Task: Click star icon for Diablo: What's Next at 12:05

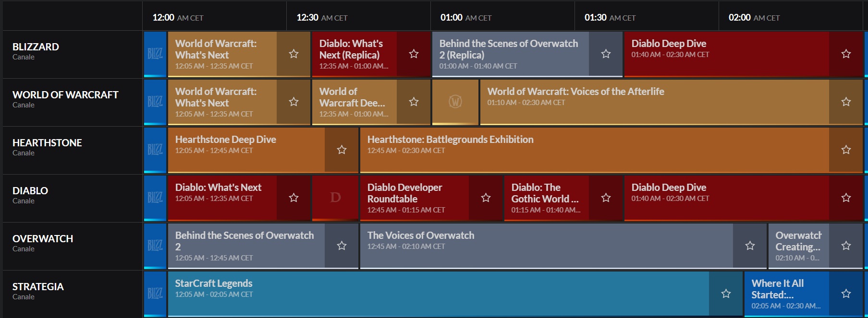Action: pos(293,198)
